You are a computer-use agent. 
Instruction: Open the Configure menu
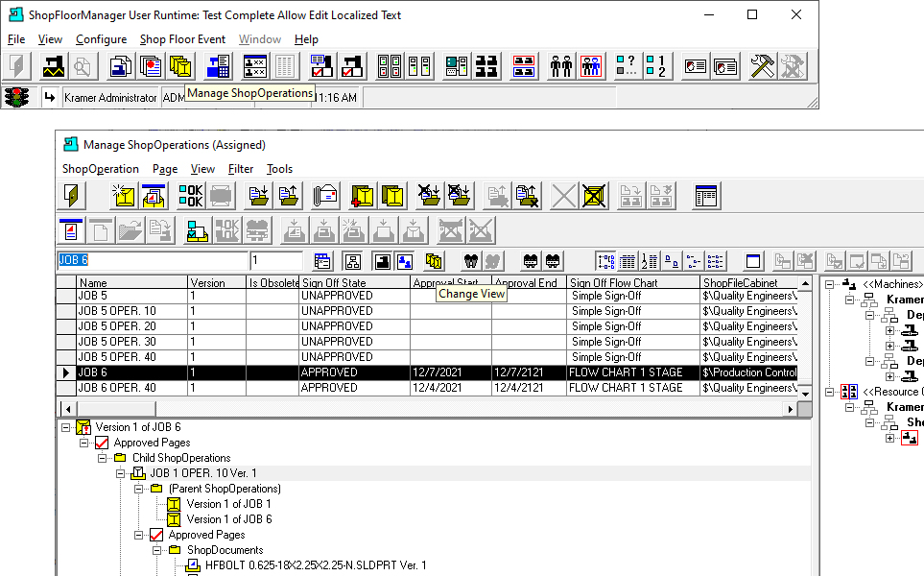(x=102, y=39)
